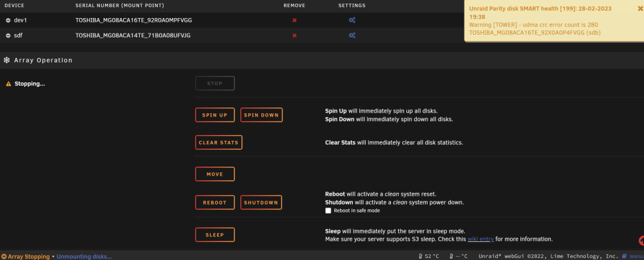Click the minus icon beside dev1

coord(8,20)
